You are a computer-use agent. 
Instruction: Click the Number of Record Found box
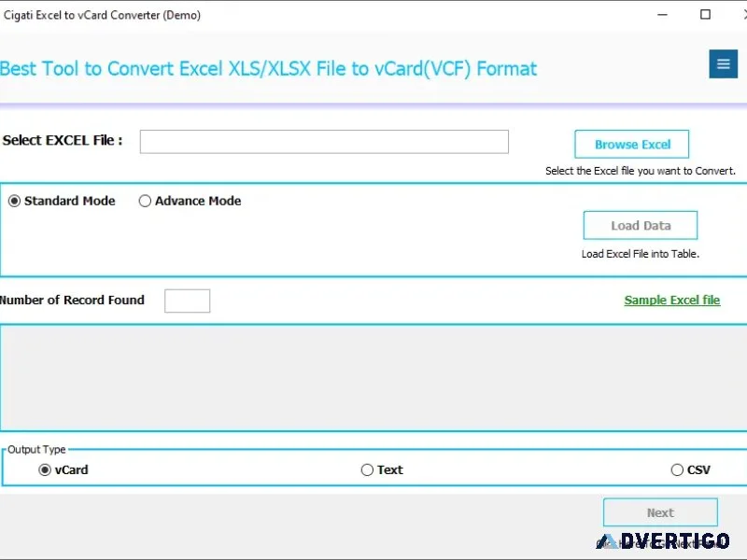click(x=188, y=301)
